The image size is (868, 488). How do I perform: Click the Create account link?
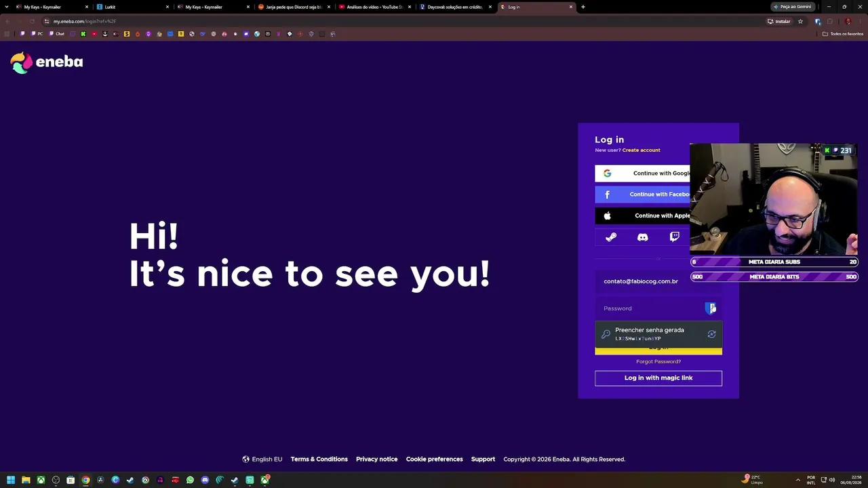click(641, 150)
